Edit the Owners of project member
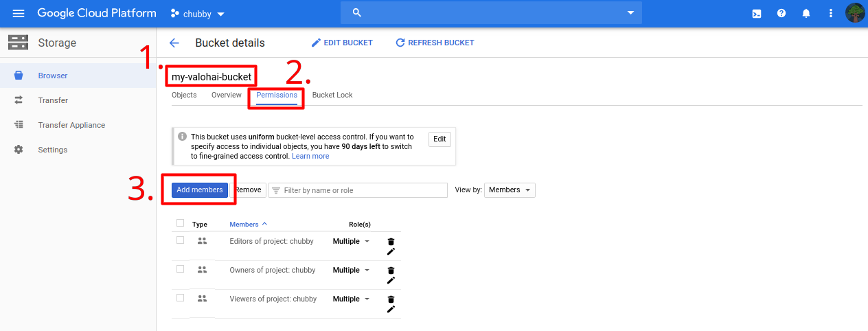The width and height of the screenshot is (868, 331). coord(391,280)
